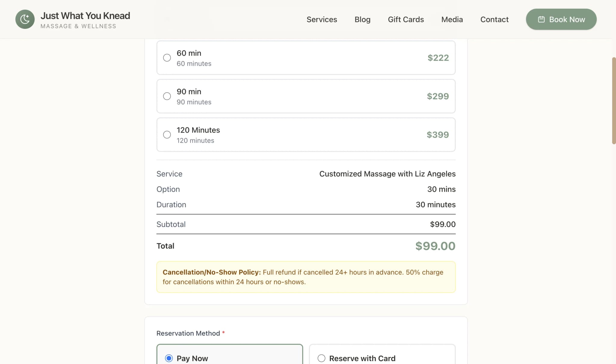This screenshot has height=364, width=616.
Task: Select the 90 min radio option
Action: pos(167,96)
